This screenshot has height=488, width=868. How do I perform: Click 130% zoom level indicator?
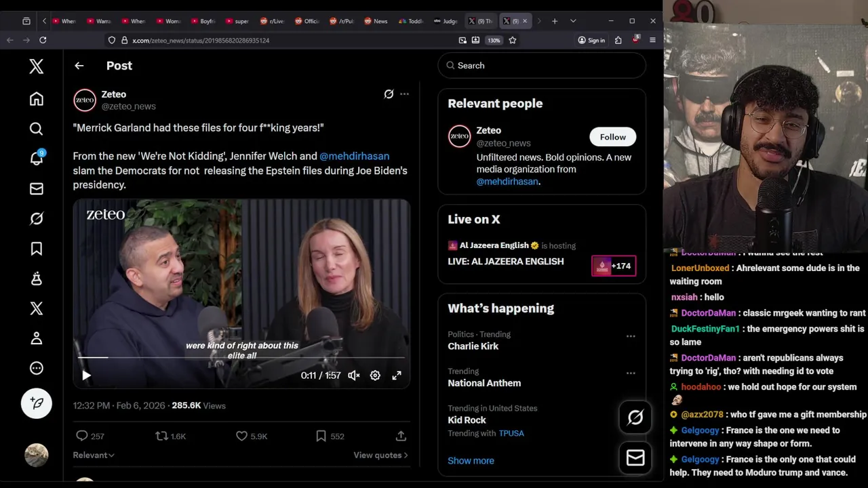click(494, 41)
